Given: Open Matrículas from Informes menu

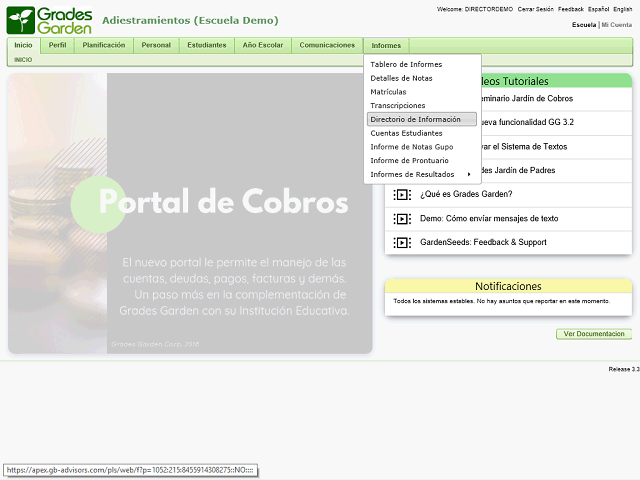Looking at the screenshot, I should [422, 92].
